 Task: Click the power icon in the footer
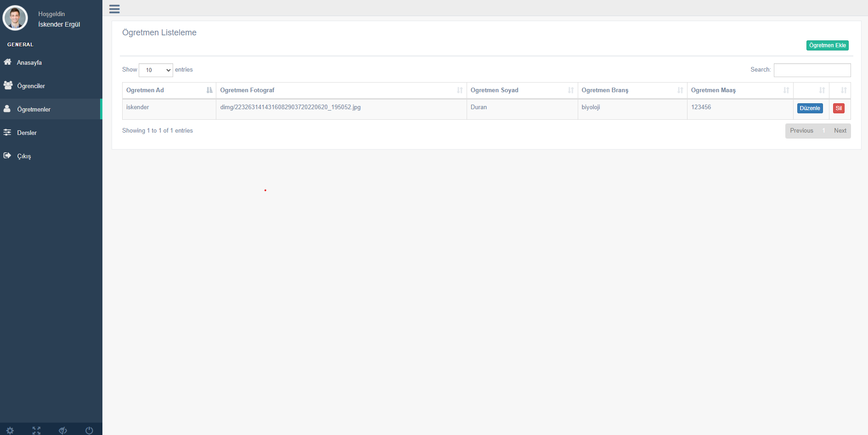pyautogui.click(x=89, y=430)
